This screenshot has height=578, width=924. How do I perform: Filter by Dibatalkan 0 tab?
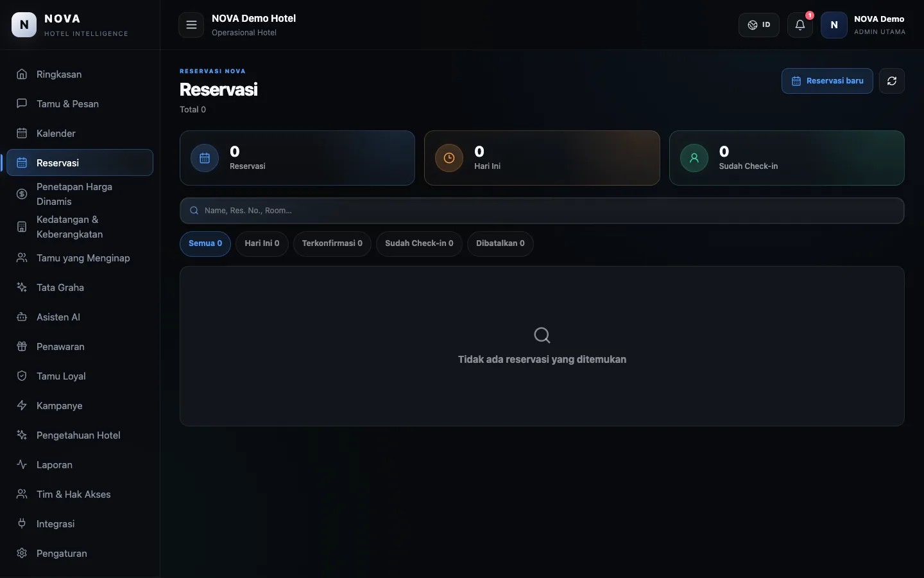tap(501, 243)
